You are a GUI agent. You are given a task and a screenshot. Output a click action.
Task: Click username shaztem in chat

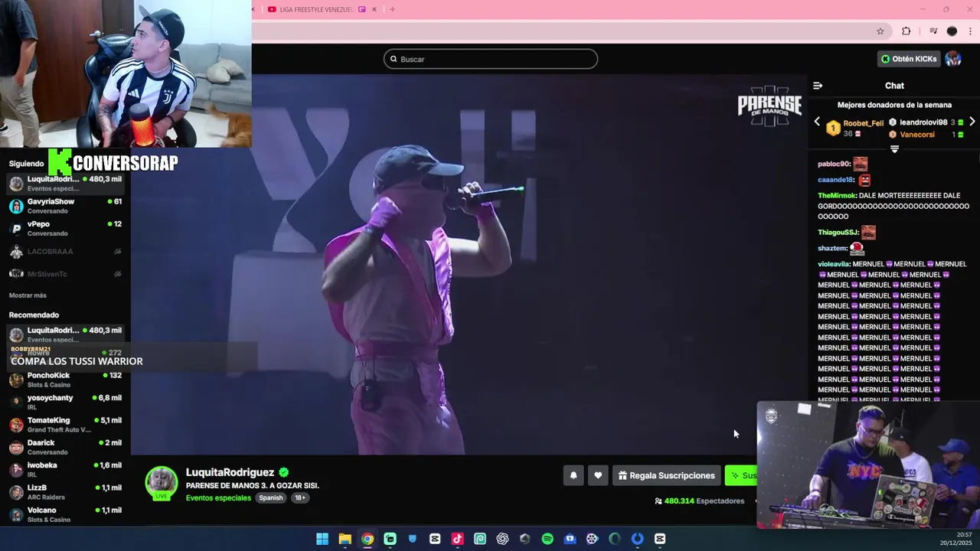point(832,249)
